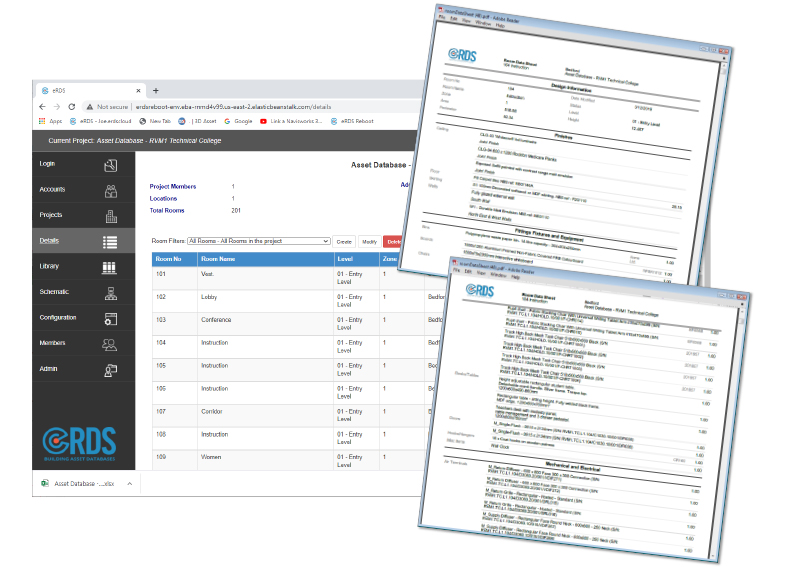The height and width of the screenshot is (567, 800).
Task: Go back in browser history
Action: coord(42,107)
